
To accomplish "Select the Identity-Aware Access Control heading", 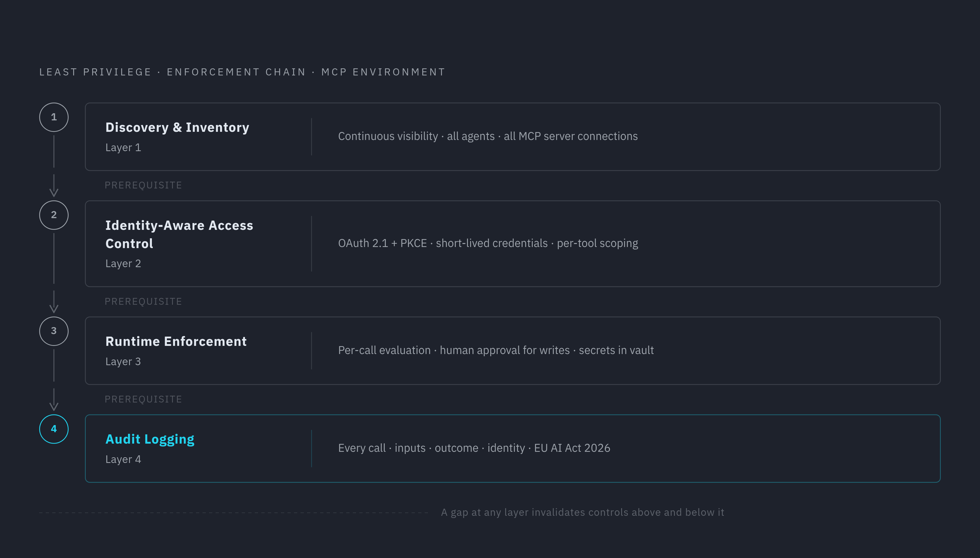I will point(179,234).
